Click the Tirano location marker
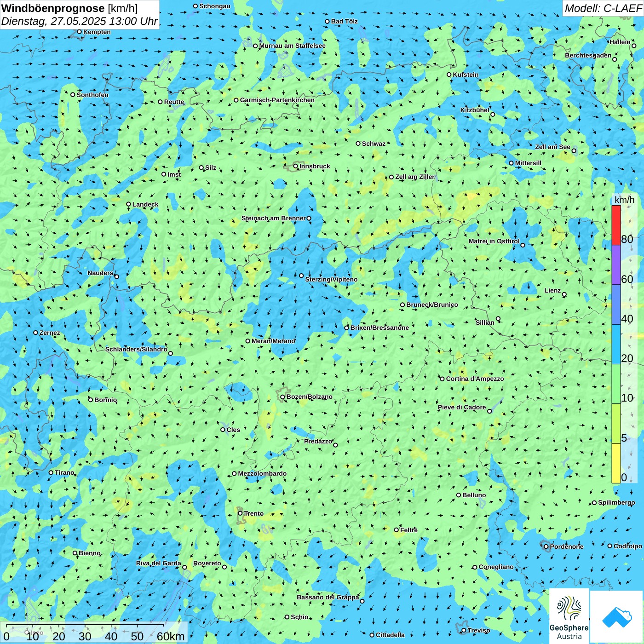Image resolution: width=644 pixels, height=644 pixels. pos(51,472)
